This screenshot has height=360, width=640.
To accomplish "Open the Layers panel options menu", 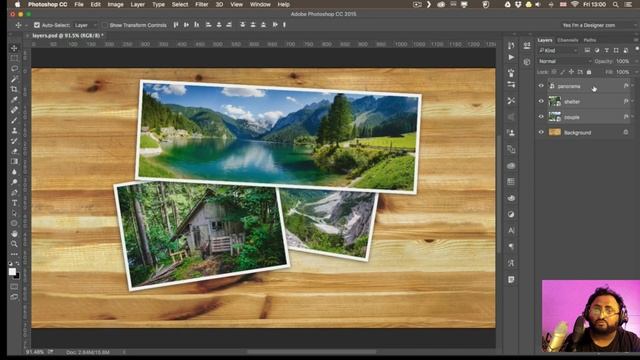I will [x=636, y=40].
